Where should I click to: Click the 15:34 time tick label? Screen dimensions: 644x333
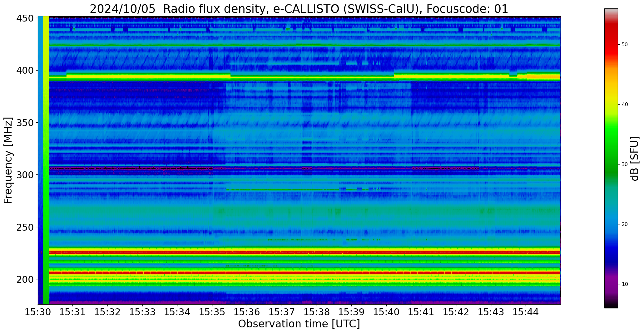pos(177,312)
